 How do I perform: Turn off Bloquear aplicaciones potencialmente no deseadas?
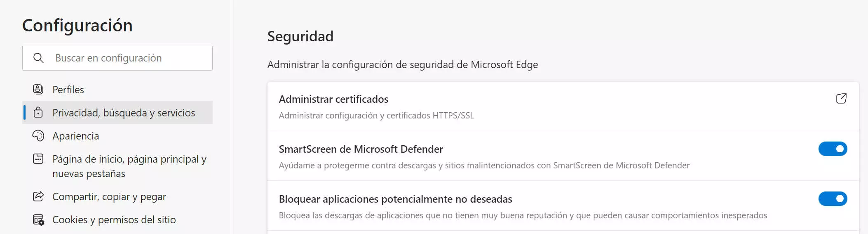(833, 199)
